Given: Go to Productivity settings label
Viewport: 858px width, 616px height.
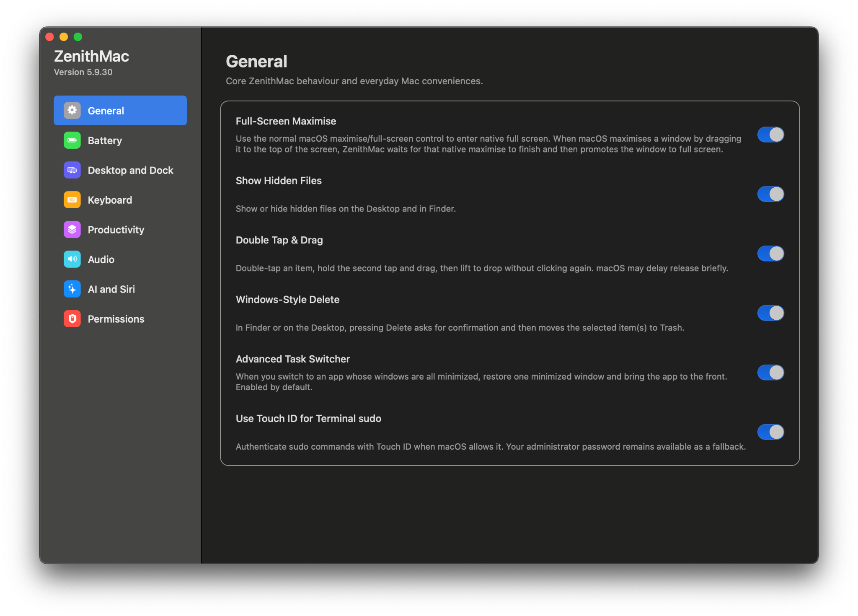Looking at the screenshot, I should (x=116, y=230).
